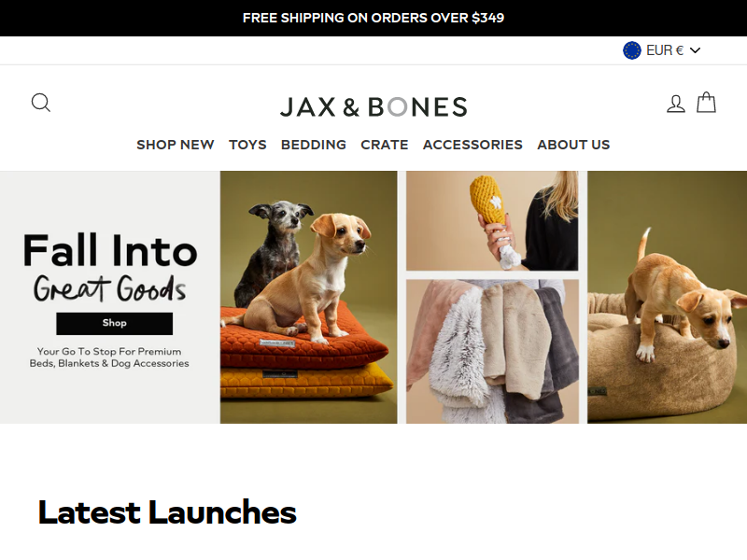Open the search magnifier icon
Viewport: 747px width, 560px height.
41,103
